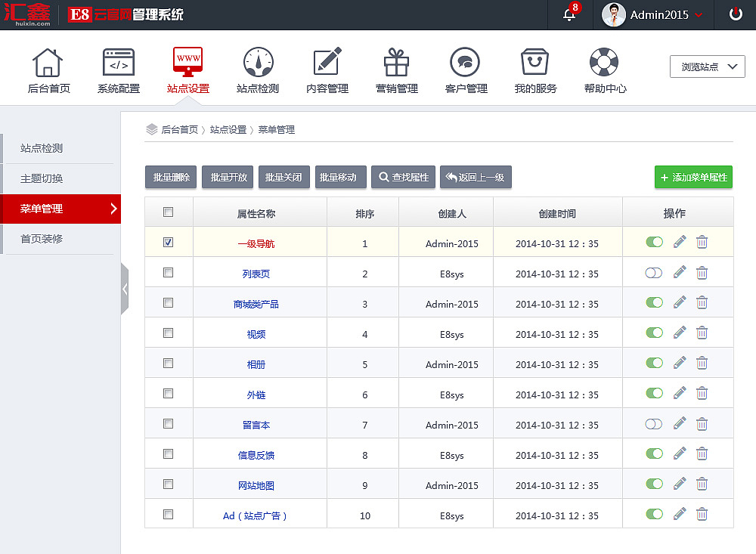
Task: Click the 添加菜单属性 green button
Action: coord(693,177)
